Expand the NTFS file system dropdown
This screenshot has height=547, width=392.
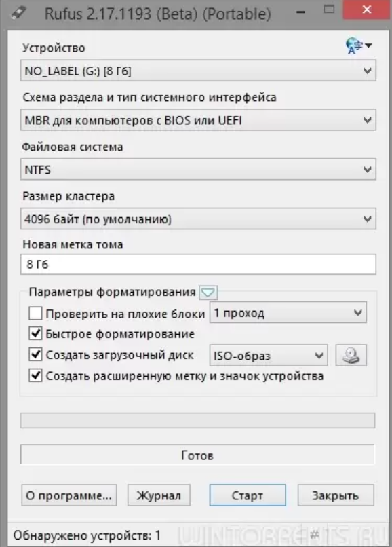[x=198, y=170]
